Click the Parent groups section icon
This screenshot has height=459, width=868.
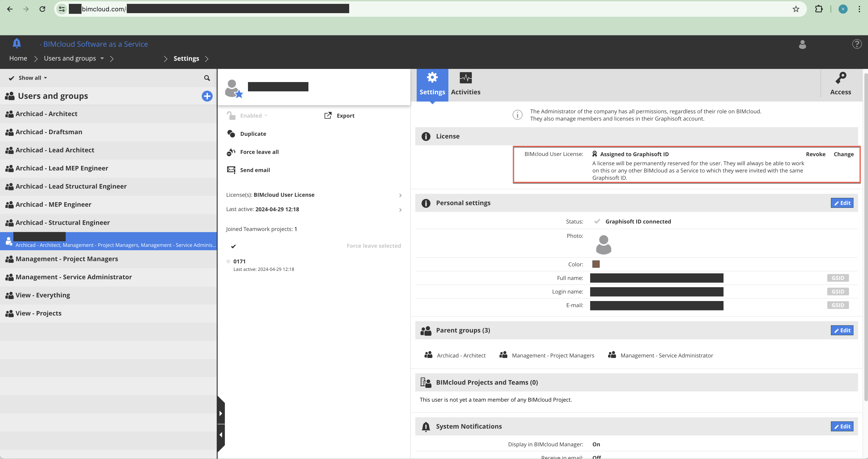(426, 330)
